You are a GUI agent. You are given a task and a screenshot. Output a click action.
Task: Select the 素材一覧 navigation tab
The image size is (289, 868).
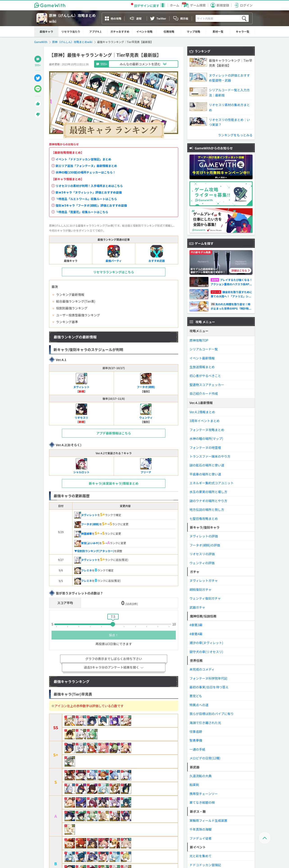click(x=218, y=32)
